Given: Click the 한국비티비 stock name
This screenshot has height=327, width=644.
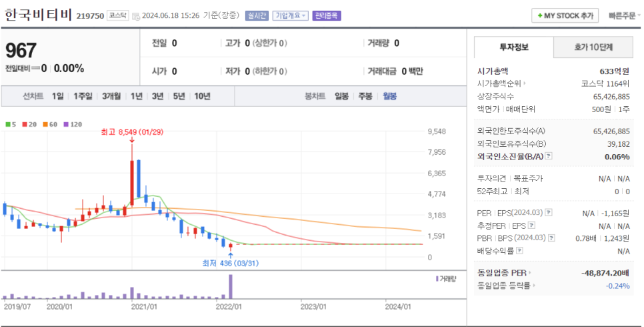Looking at the screenshot, I should point(38,15).
